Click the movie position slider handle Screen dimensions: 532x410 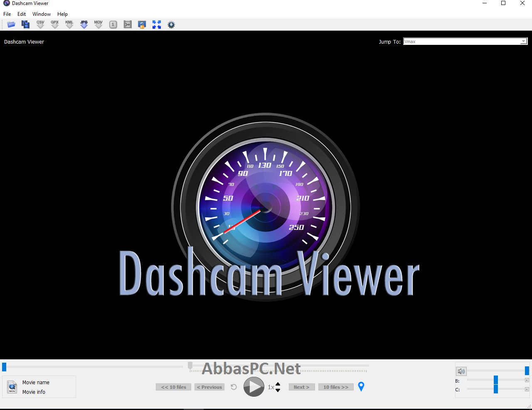point(4,367)
